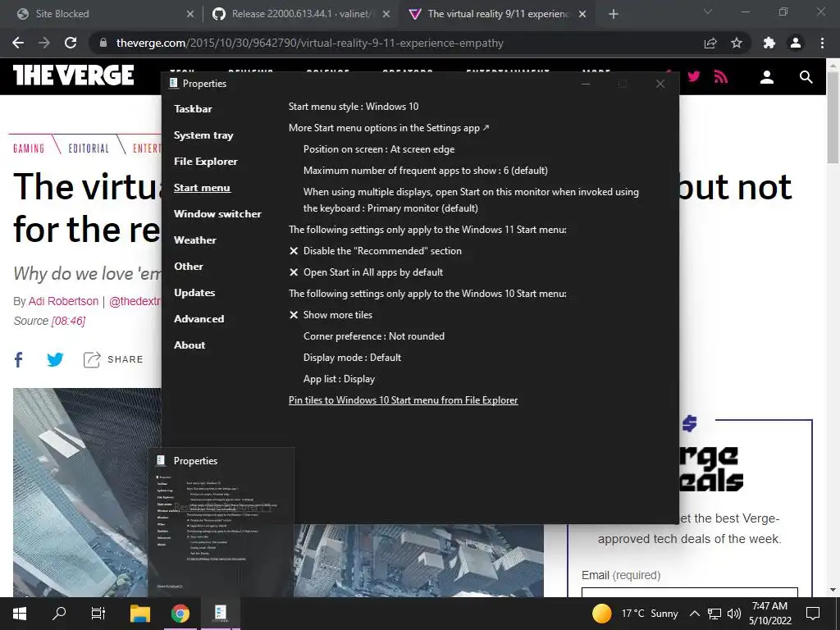Open the Editorial category tag

(89, 148)
